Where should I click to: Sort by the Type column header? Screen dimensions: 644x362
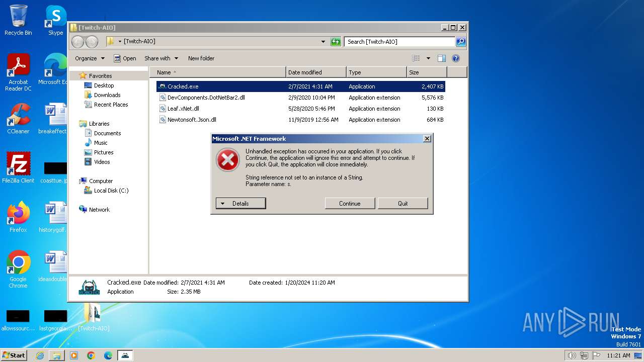(x=376, y=72)
